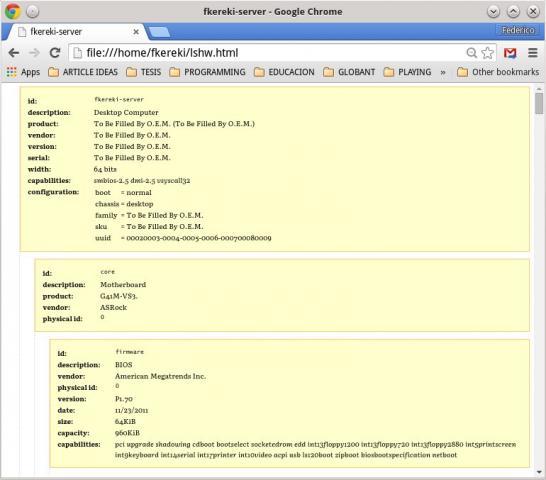Click the round button beside the Chrome logo
Viewport: 546px width, 480px height.
pyautogui.click(x=32, y=12)
